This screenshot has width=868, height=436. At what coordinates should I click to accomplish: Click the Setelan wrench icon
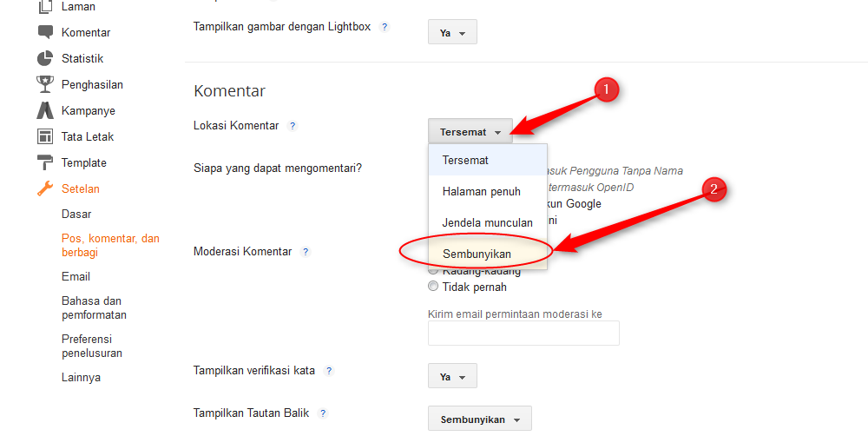(45, 188)
